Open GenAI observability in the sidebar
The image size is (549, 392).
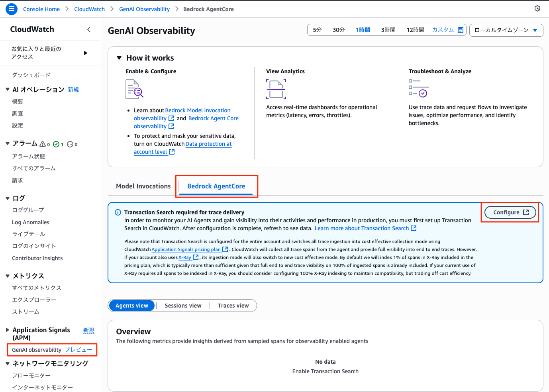pyautogui.click(x=37, y=350)
